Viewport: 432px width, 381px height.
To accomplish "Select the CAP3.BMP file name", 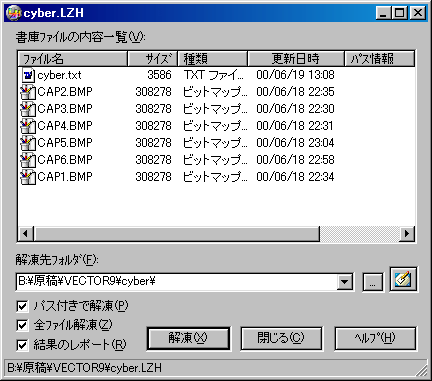I will (65, 109).
